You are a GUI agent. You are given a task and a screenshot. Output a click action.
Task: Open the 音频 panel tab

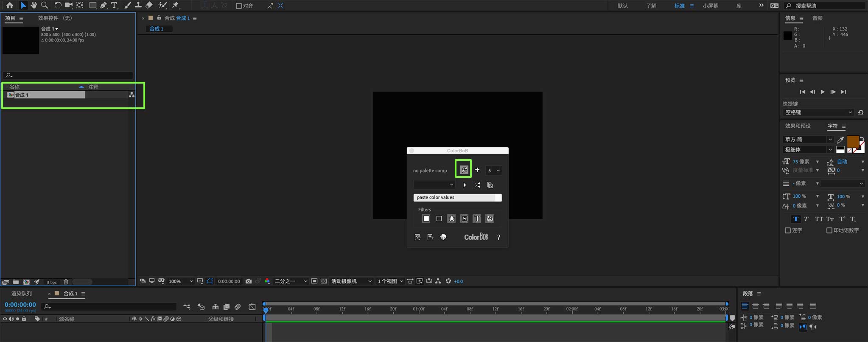click(818, 18)
